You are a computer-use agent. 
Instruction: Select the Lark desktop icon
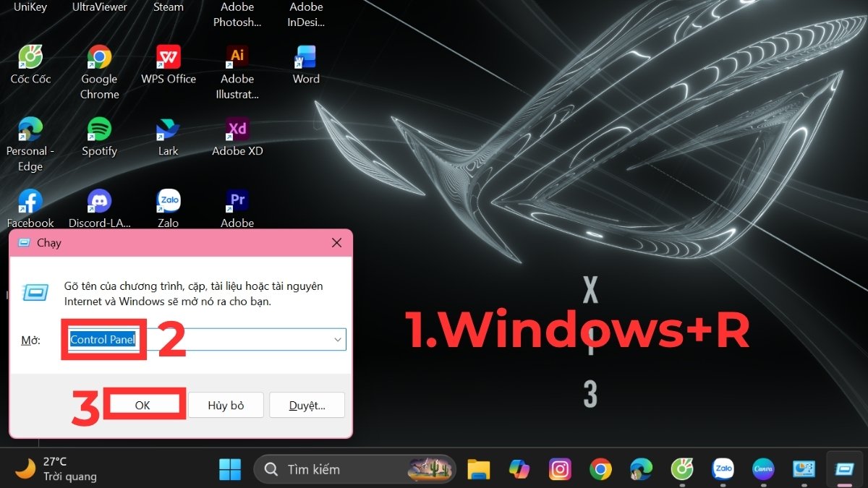[x=169, y=137]
